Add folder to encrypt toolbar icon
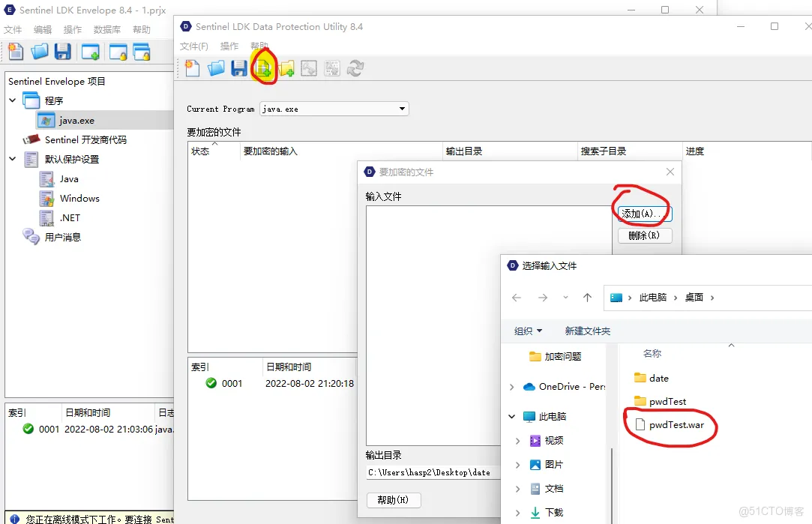Image resolution: width=812 pixels, height=524 pixels. (x=286, y=67)
